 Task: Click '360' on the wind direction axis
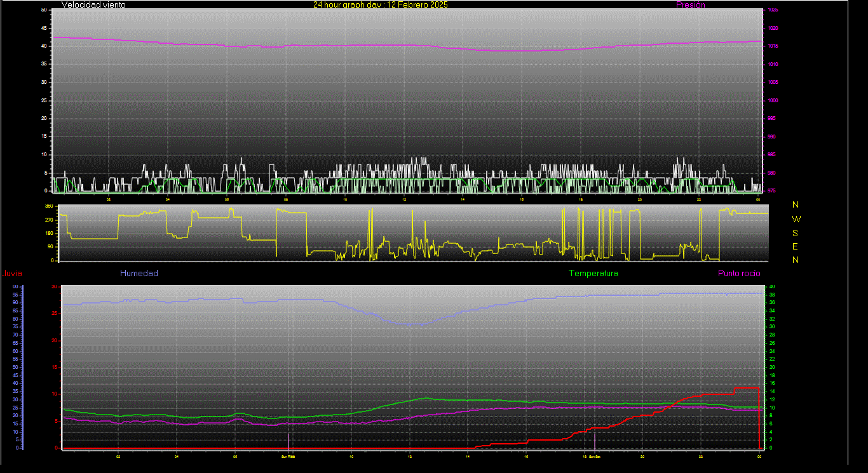click(49, 206)
